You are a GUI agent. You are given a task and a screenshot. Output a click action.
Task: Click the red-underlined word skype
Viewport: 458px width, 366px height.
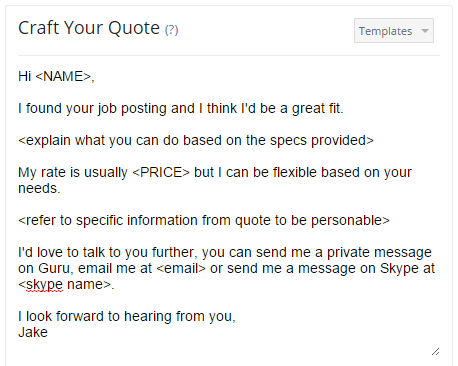point(44,285)
